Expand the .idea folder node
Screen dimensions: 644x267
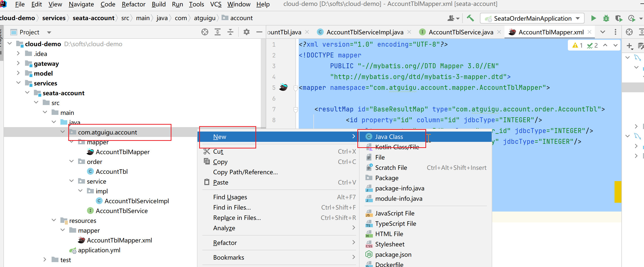click(x=18, y=53)
